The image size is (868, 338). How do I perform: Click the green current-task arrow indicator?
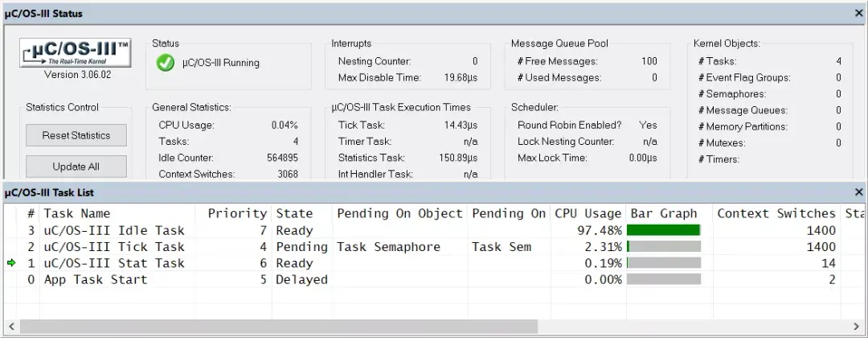(11, 263)
